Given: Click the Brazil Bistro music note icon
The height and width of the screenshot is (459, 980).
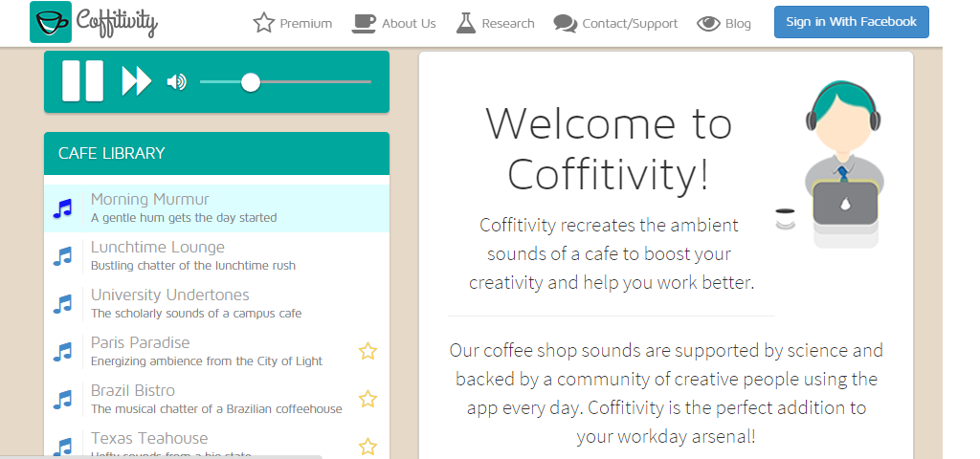Looking at the screenshot, I should click(63, 400).
